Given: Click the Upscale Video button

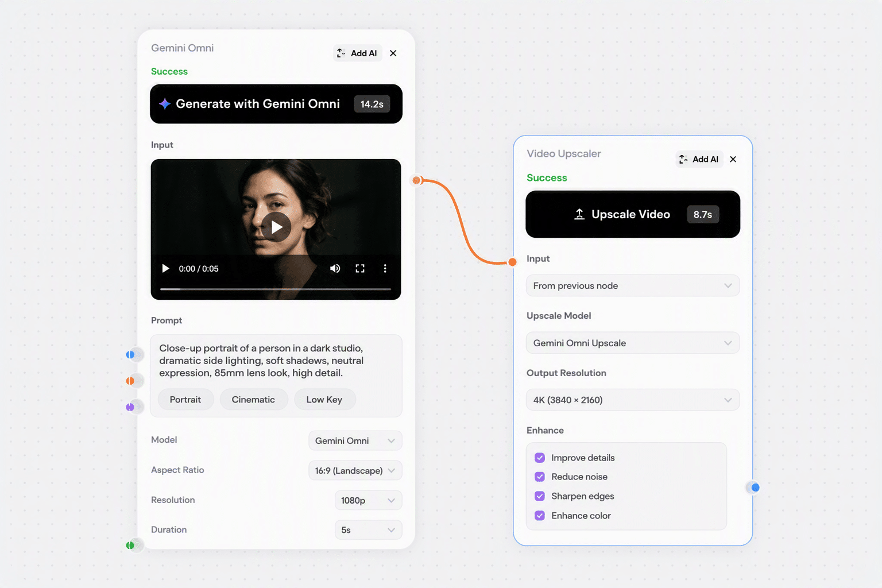Looking at the screenshot, I should (633, 214).
